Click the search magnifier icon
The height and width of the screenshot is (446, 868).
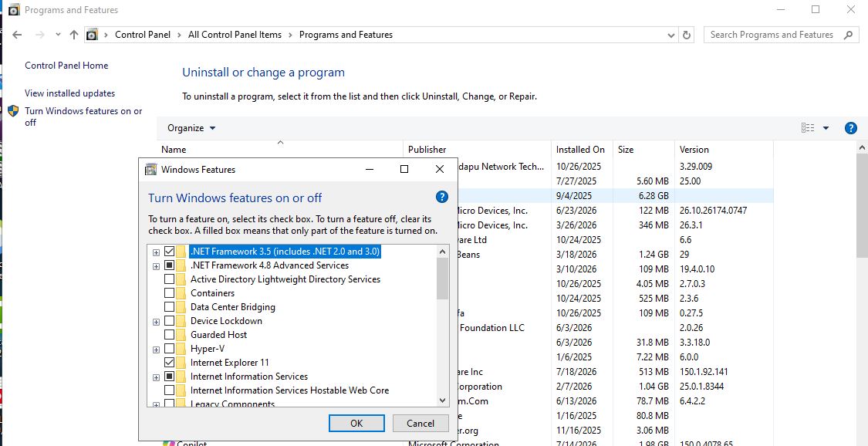coord(848,35)
